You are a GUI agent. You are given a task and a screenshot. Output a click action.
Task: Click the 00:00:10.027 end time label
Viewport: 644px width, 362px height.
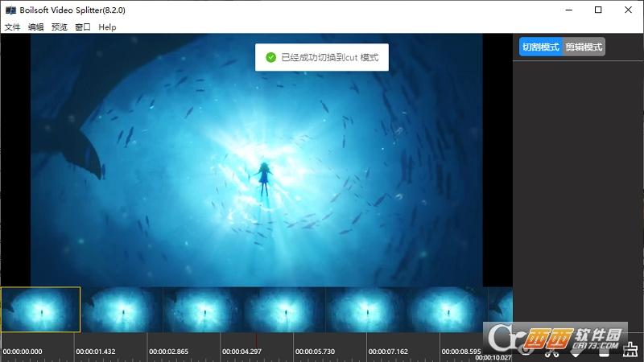(x=493, y=358)
